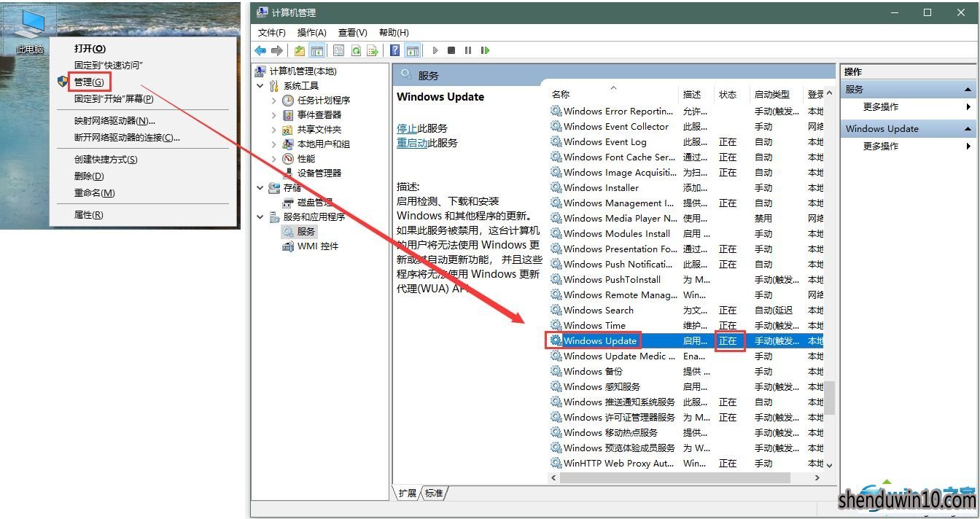The height and width of the screenshot is (519, 980).
Task: Click the restart service icon
Action: click(485, 50)
